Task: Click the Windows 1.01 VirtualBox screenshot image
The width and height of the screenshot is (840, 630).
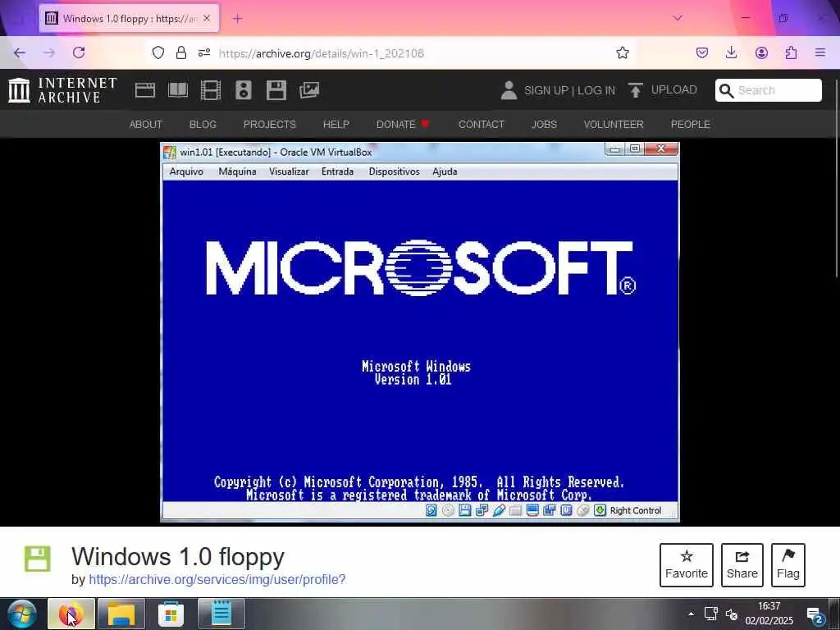Action: coord(420,332)
